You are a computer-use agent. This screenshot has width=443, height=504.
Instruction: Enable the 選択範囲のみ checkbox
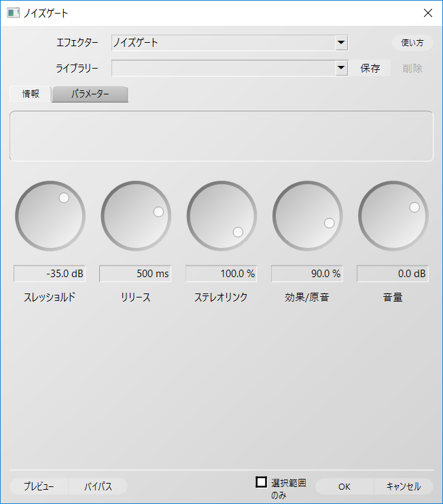[x=261, y=482]
